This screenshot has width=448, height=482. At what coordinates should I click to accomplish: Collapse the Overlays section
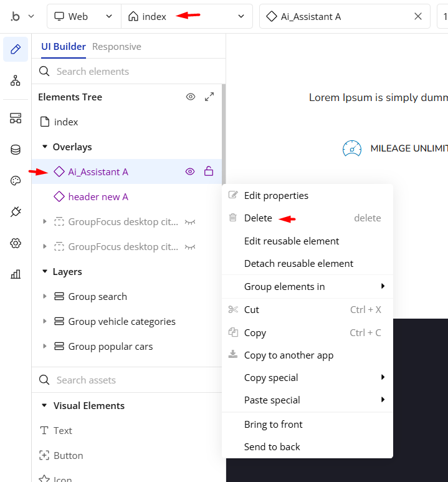pos(44,147)
